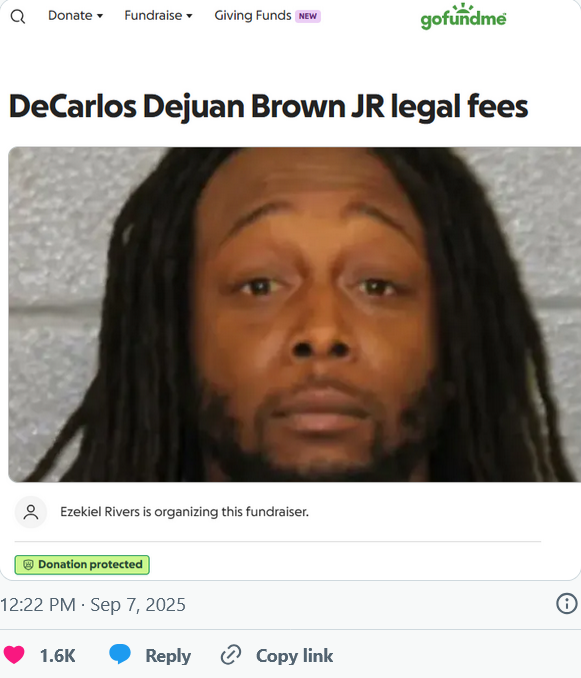
Task: Click the Reply text button
Action: (168, 656)
